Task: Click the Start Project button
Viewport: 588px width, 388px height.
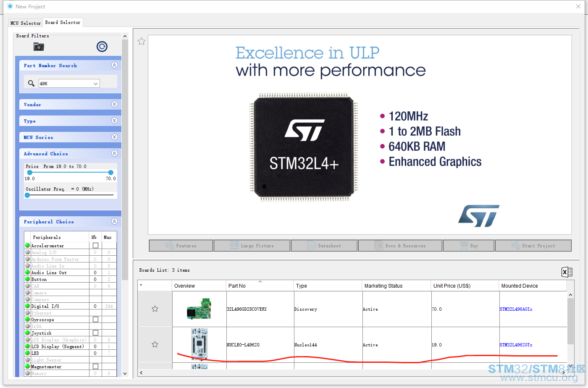Action: (x=533, y=246)
